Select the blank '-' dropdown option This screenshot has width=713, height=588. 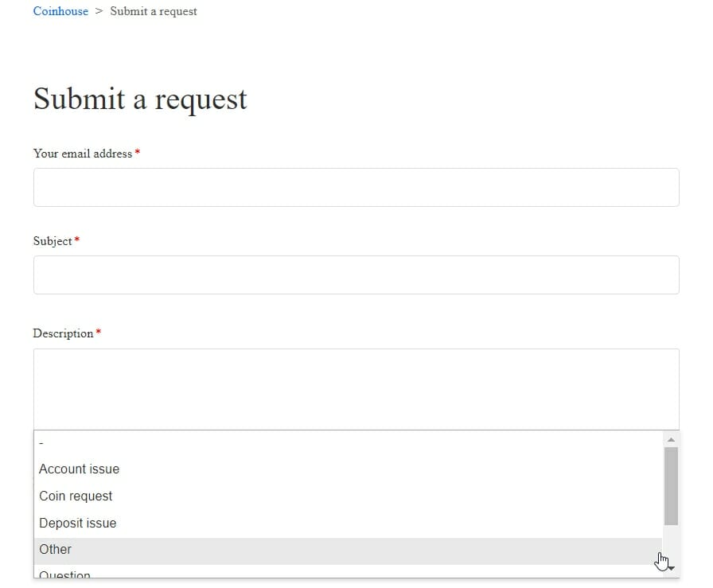348,442
